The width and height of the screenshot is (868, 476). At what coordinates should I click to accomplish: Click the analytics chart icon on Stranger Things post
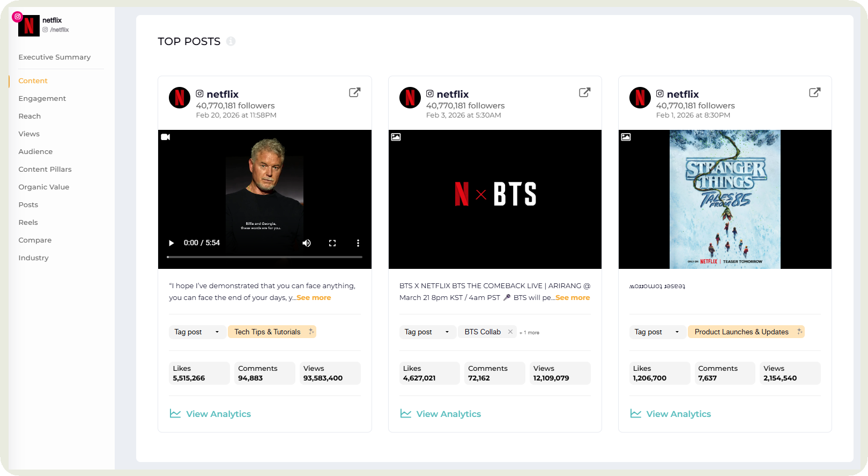pos(636,414)
